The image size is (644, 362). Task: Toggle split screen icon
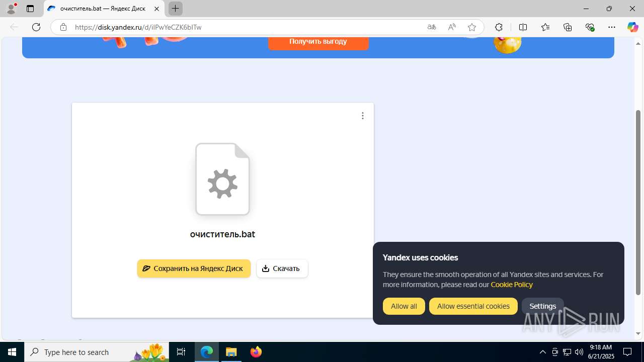(x=523, y=27)
